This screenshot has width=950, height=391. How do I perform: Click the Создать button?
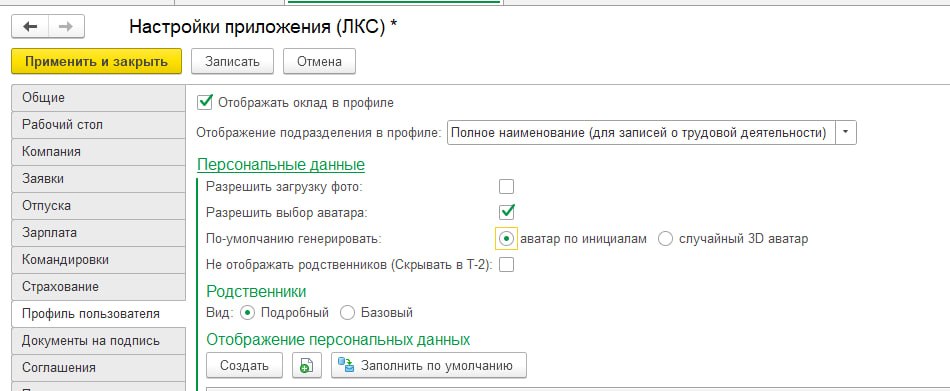pos(244,366)
